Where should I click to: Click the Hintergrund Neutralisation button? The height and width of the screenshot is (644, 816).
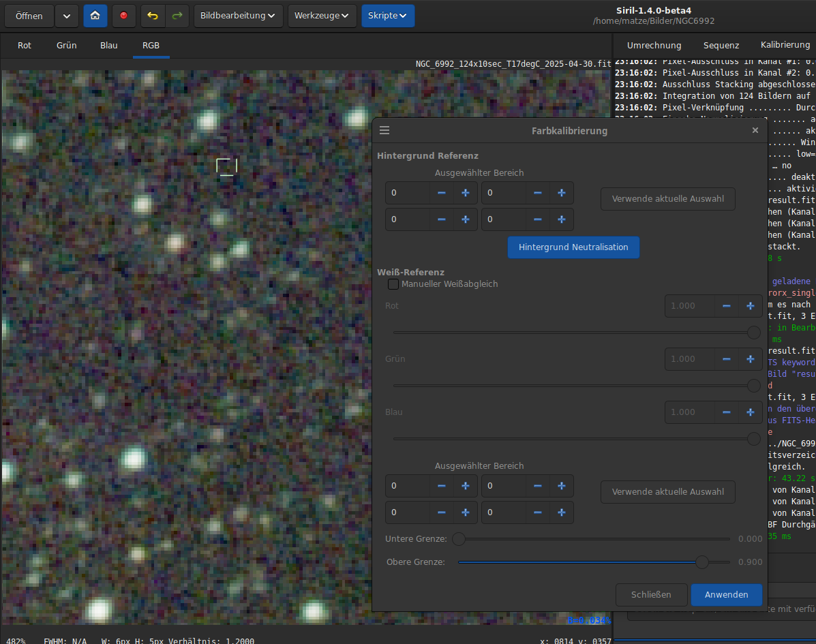573,247
